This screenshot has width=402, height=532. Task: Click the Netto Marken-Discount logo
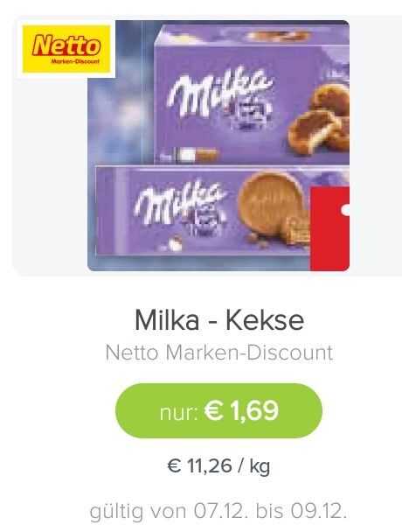point(66,49)
